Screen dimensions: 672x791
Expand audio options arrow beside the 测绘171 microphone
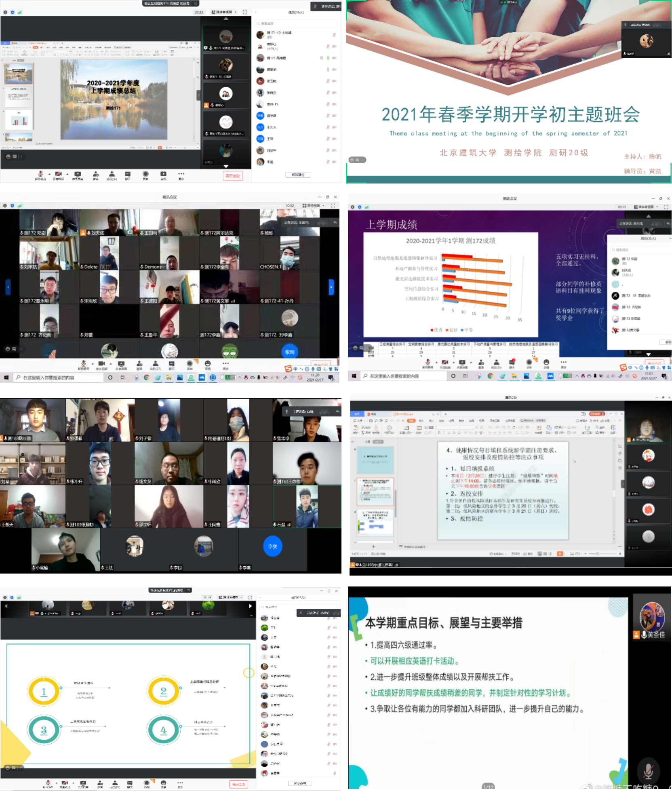click(x=49, y=174)
